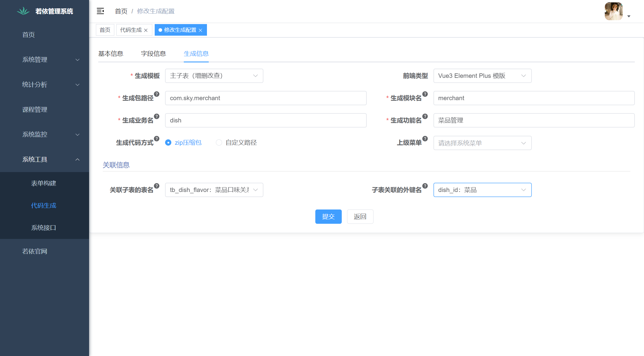
Task: Select the zip压缩包 radio option
Action: point(168,143)
